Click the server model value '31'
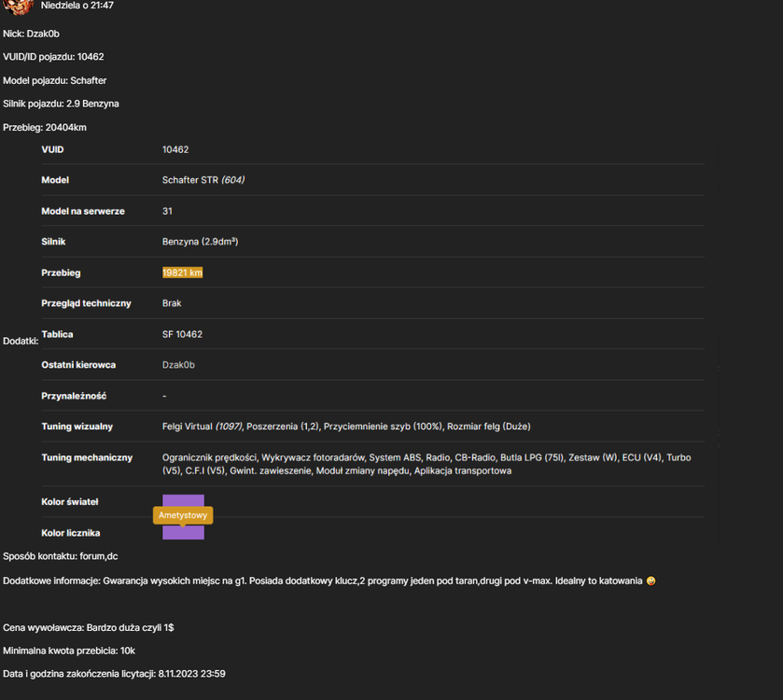The height and width of the screenshot is (700, 783). coord(167,211)
